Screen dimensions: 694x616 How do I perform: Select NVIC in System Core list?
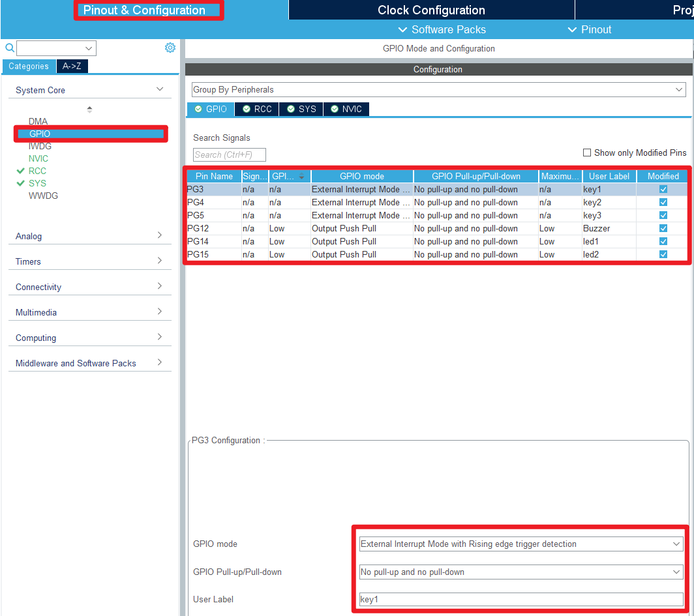click(38, 158)
